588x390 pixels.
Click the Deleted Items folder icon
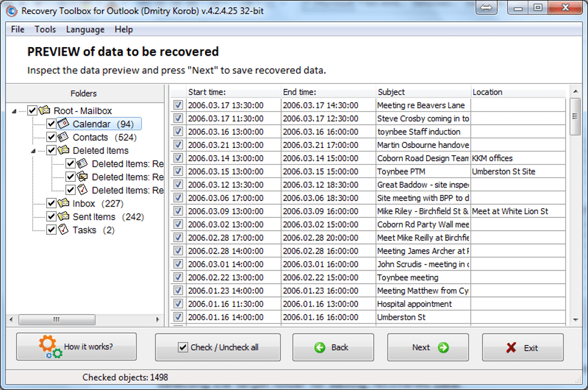click(63, 150)
